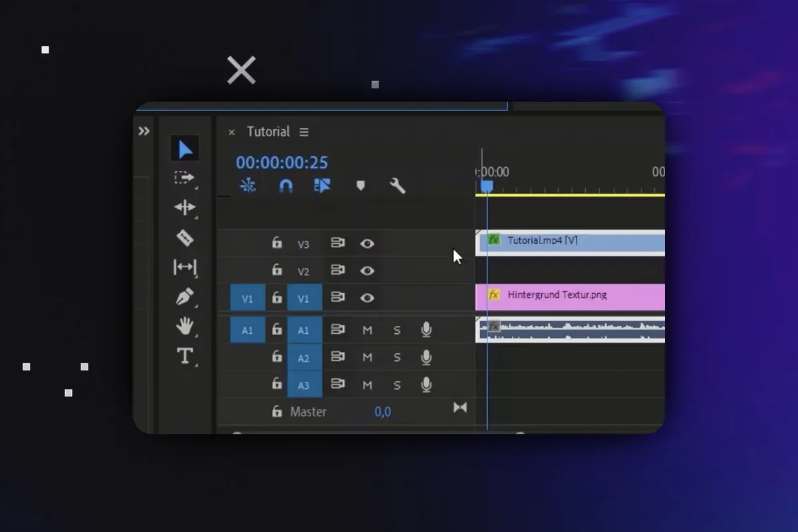Toggle sync lock on A1

click(x=338, y=330)
